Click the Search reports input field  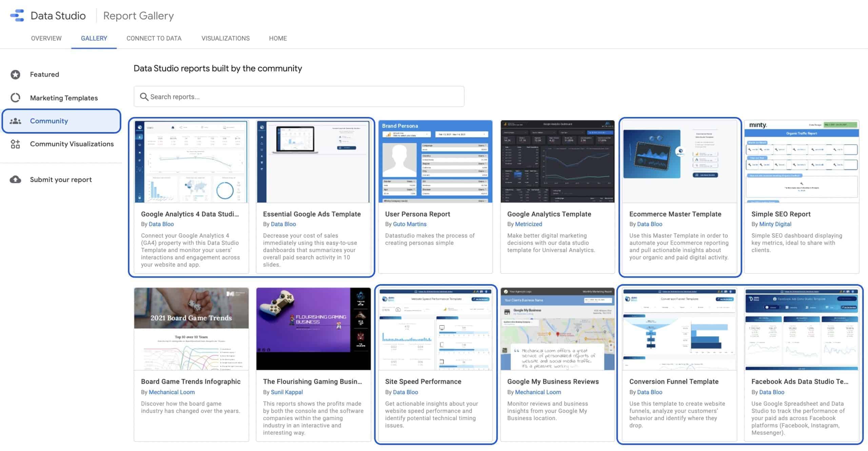pyautogui.click(x=299, y=96)
